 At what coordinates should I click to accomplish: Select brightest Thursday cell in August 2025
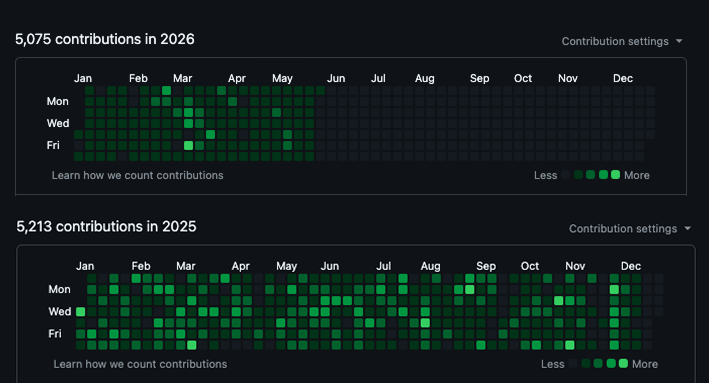pyautogui.click(x=425, y=322)
